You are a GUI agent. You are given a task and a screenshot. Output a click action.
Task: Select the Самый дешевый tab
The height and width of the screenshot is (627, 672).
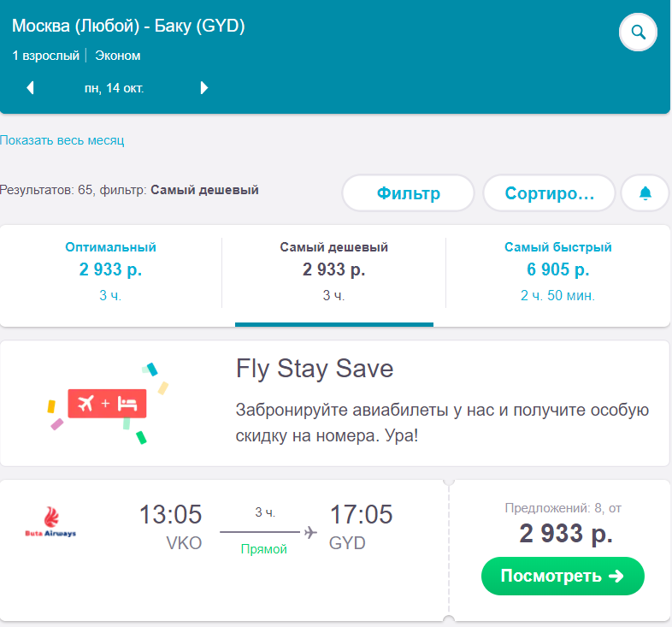[x=333, y=271]
